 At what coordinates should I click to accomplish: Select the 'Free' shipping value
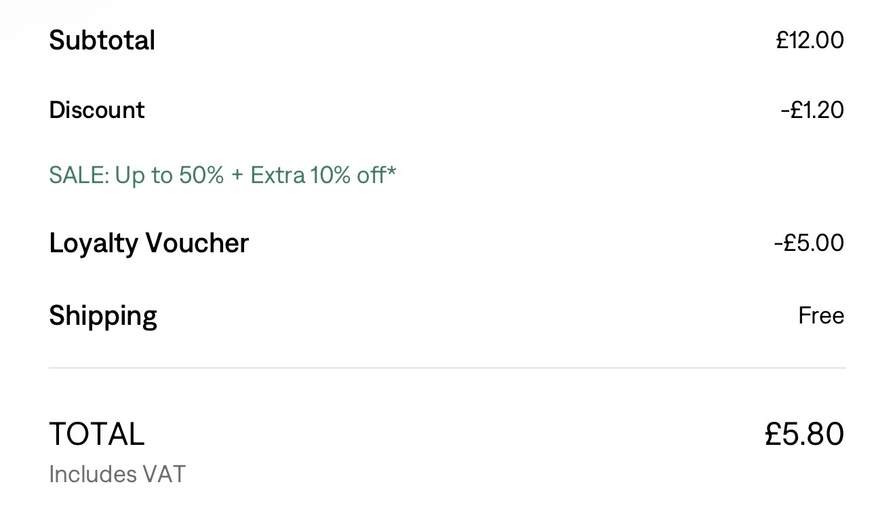[821, 315]
